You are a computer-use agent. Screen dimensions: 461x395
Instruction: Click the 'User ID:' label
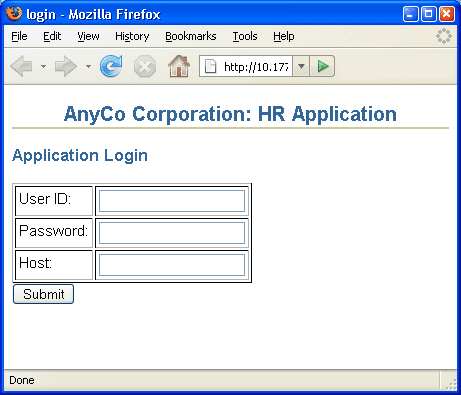point(45,199)
